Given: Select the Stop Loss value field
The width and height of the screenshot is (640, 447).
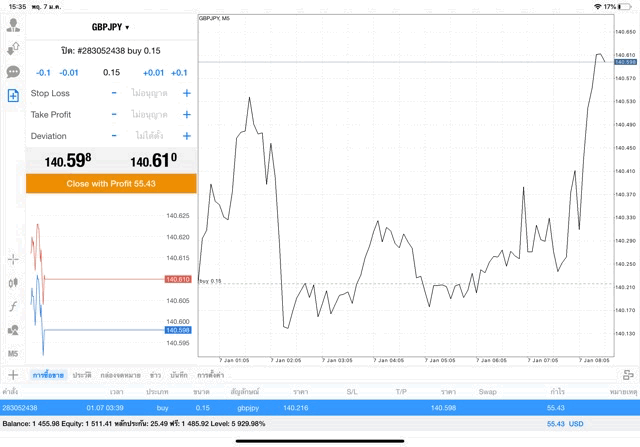Looking at the screenshot, I should tap(149, 93).
